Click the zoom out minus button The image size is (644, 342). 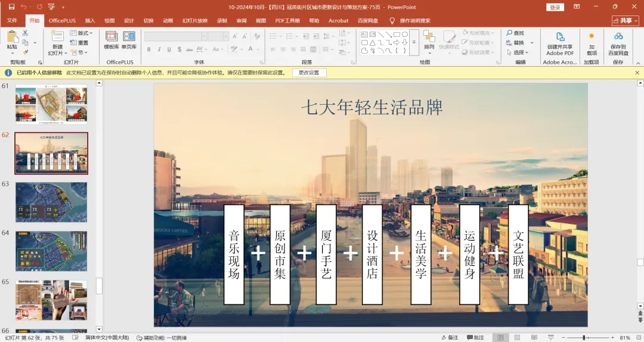[x=563, y=337]
